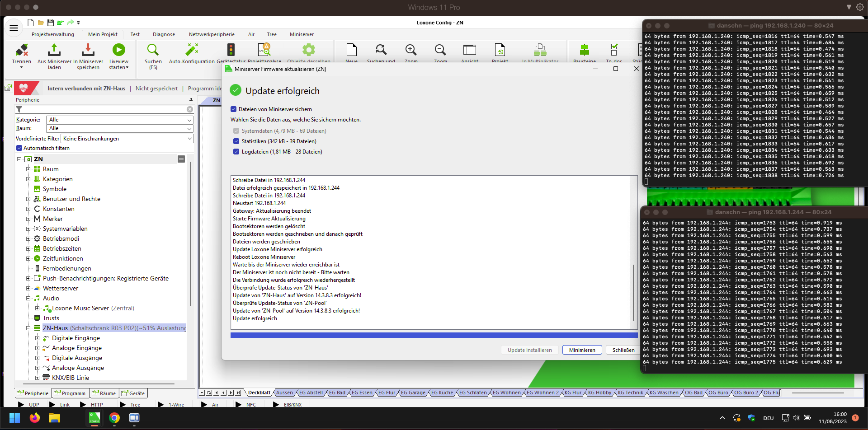Expand the Betriebsmodi tree node
Viewport: 868px width, 430px height.
[x=28, y=239]
